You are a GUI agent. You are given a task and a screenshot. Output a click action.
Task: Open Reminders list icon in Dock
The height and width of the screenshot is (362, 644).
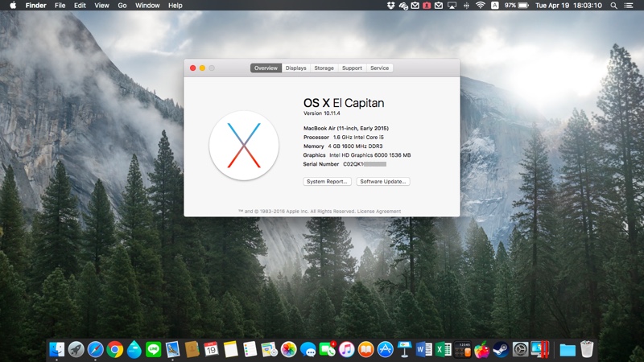[250, 350]
